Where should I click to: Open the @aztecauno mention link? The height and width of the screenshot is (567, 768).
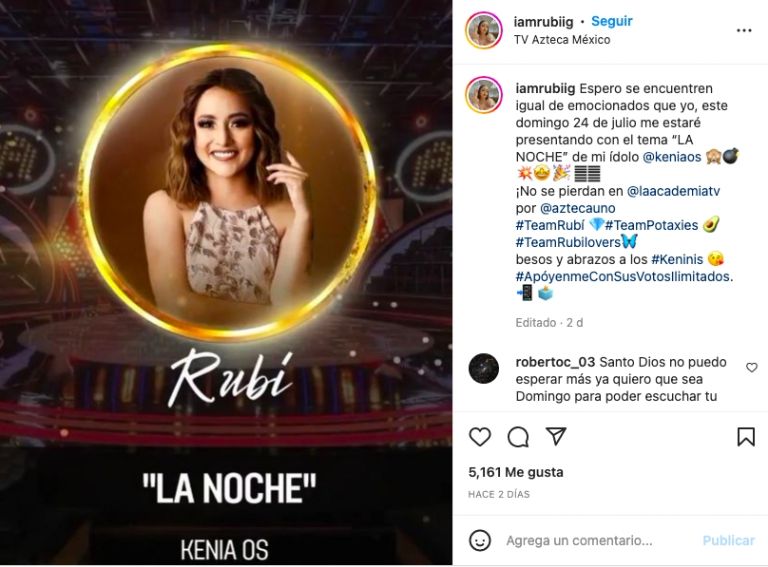click(x=577, y=208)
